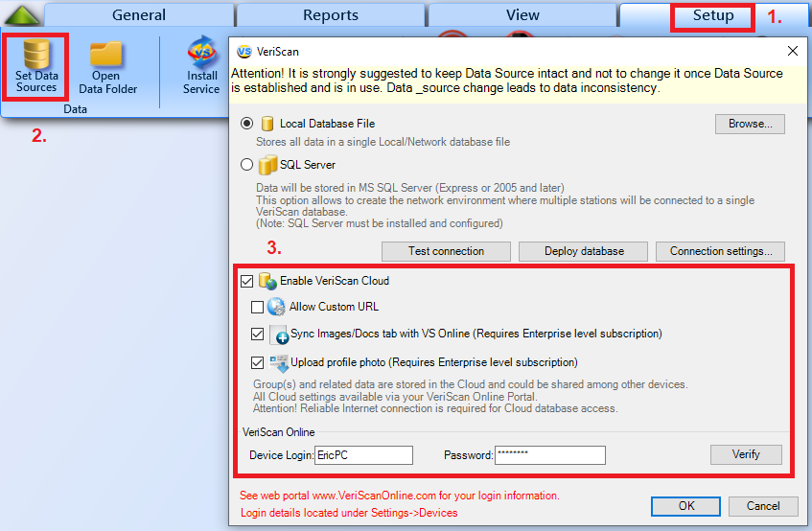Toggle Sync Images/Docs tab checkbox
The width and height of the screenshot is (812, 531).
coord(257,334)
